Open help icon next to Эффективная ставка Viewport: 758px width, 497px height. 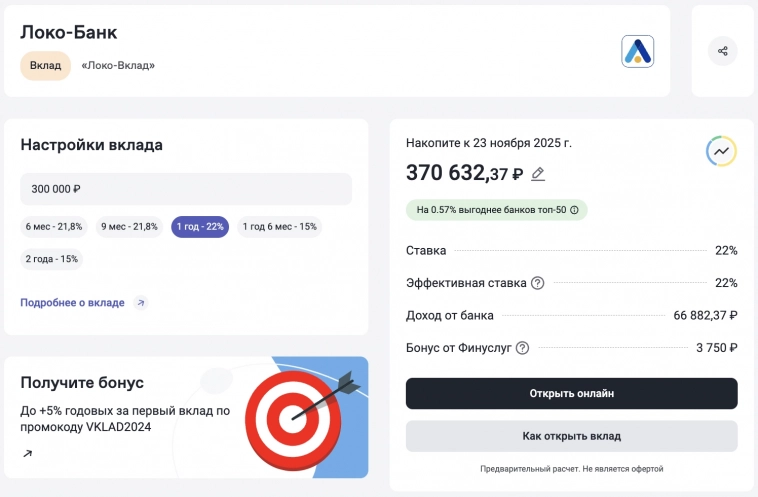pyautogui.click(x=538, y=283)
